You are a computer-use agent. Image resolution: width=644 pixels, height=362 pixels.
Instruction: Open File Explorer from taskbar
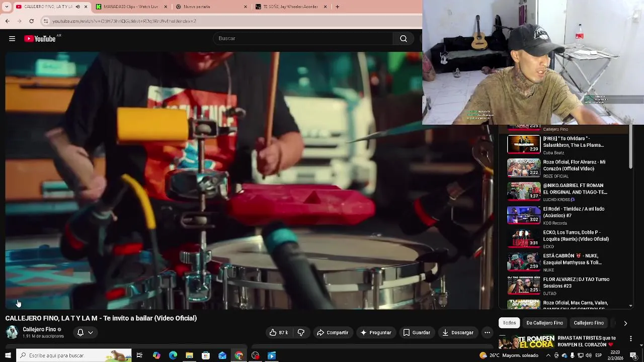pyautogui.click(x=189, y=355)
